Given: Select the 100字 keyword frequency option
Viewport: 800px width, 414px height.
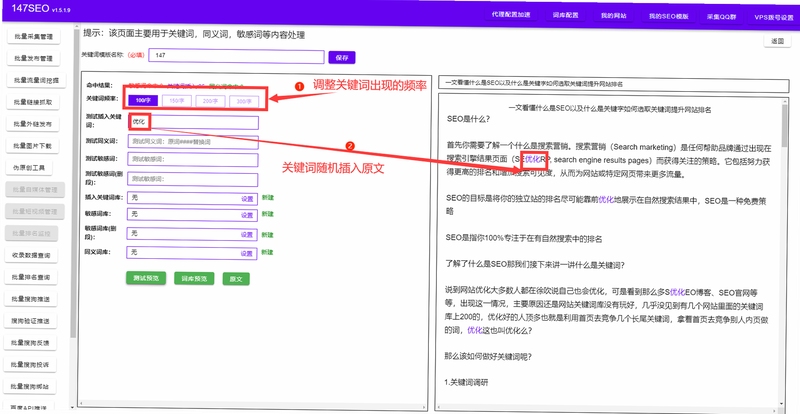Looking at the screenshot, I should click(x=143, y=101).
